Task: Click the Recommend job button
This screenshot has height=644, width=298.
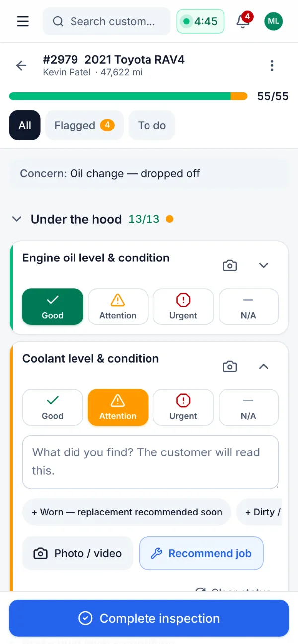Action: [x=201, y=553]
